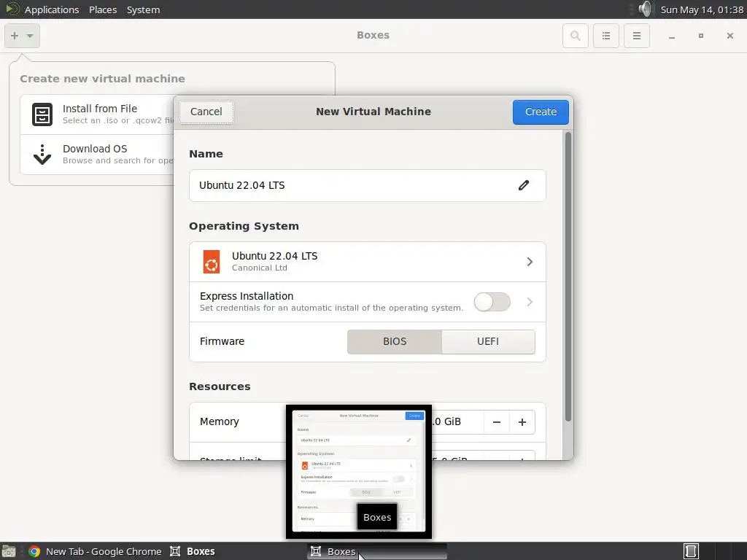Toggle the Express Installation switch

point(492,302)
